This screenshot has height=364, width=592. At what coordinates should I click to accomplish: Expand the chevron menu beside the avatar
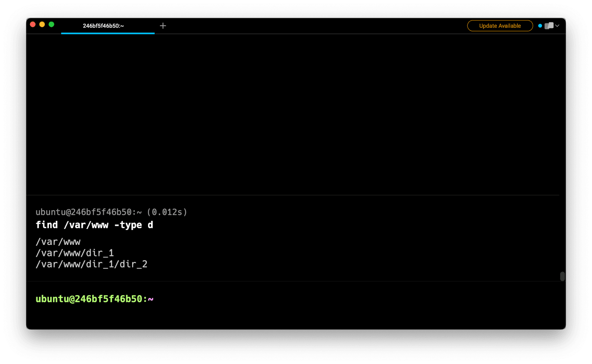click(x=557, y=26)
